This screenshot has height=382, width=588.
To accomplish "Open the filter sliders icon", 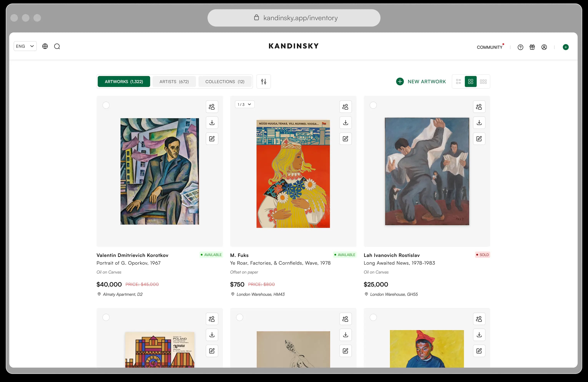I will tap(264, 82).
